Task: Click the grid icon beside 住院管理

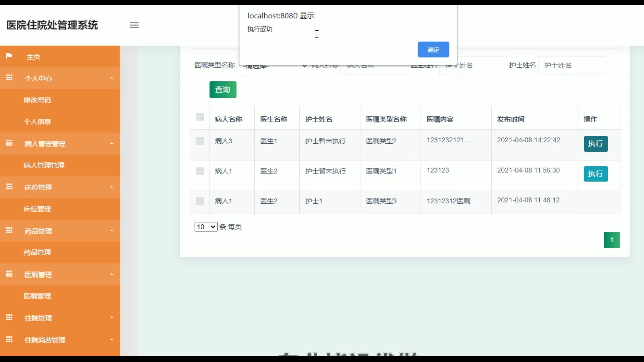Action: [x=9, y=317]
